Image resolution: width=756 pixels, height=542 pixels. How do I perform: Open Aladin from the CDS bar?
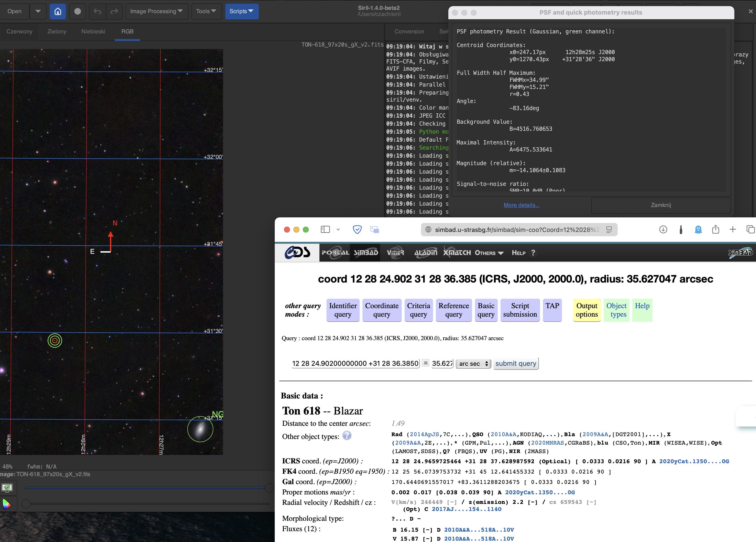pos(426,253)
